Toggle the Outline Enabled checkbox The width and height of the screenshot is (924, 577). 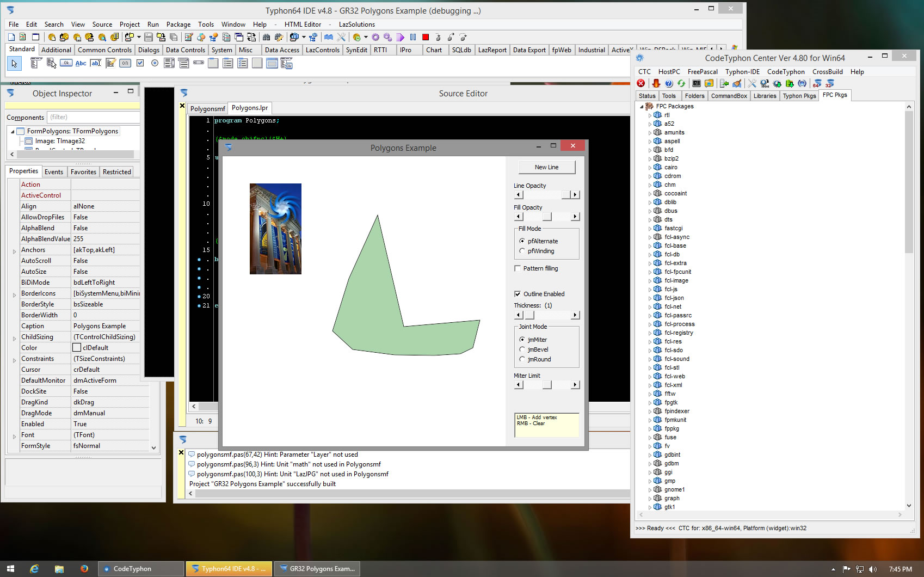pos(518,294)
